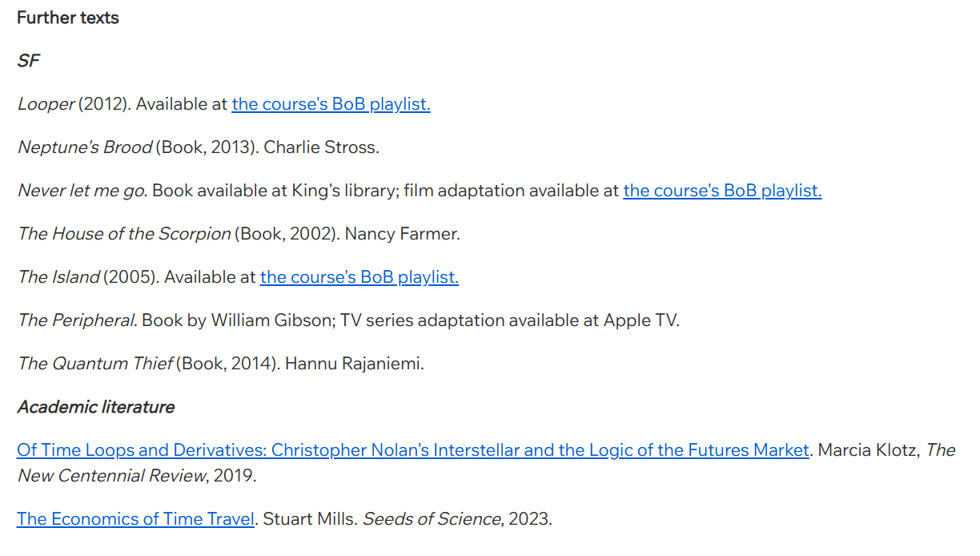This screenshot has height=556, width=980.
Task: Open BoB playlist link for Never let me go
Action: (x=722, y=191)
